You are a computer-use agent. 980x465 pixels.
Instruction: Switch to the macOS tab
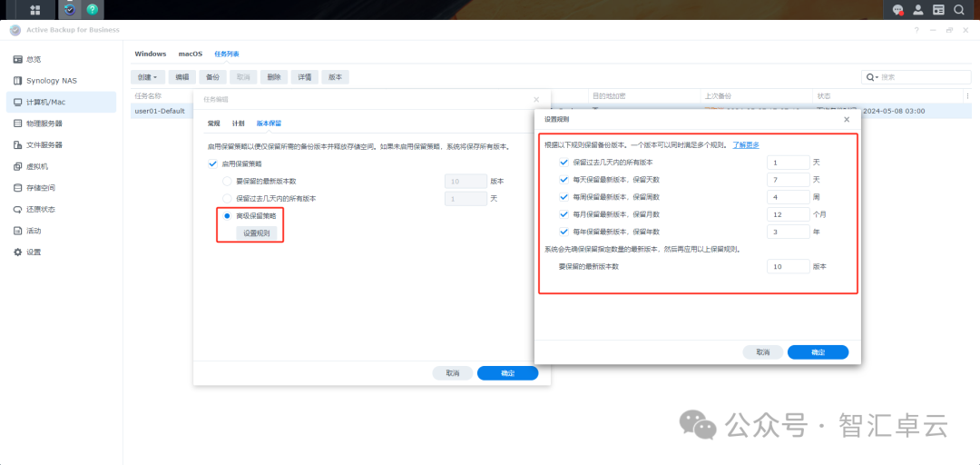click(191, 54)
